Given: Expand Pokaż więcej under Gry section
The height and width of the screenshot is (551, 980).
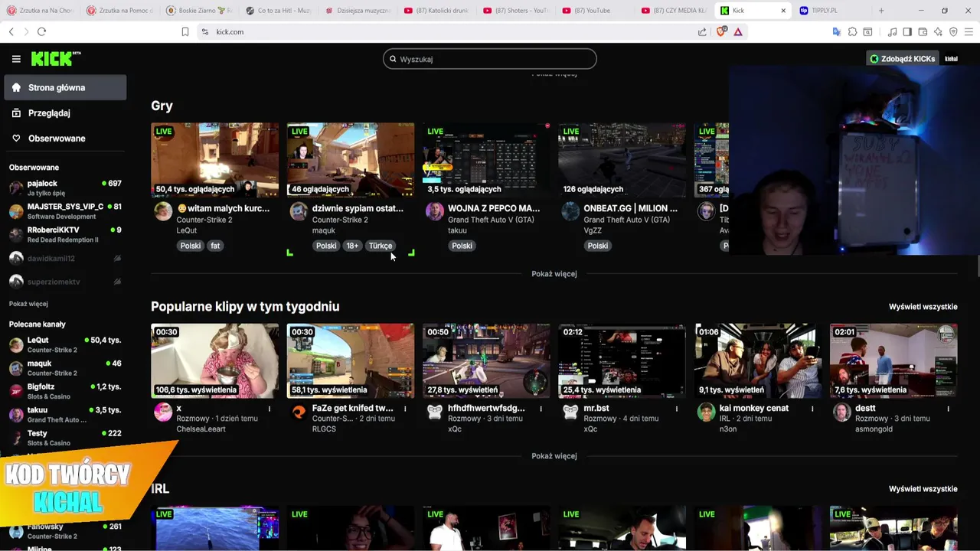Looking at the screenshot, I should [x=554, y=274].
